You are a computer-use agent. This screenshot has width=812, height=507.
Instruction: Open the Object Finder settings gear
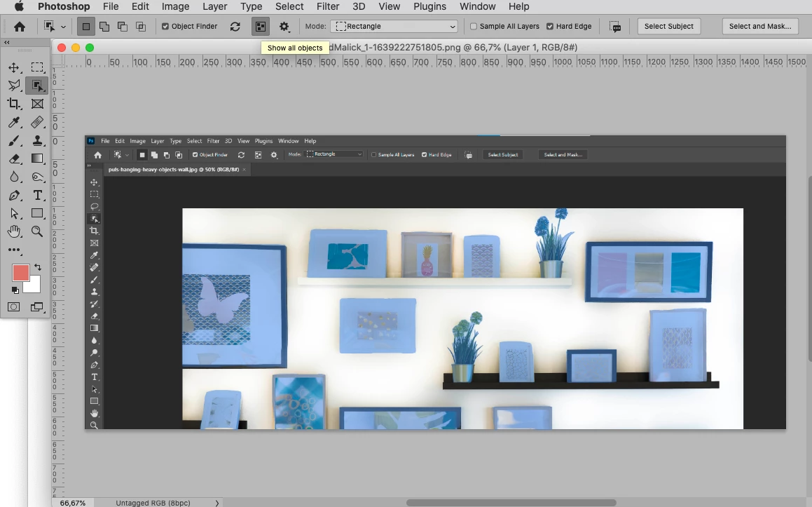284,27
